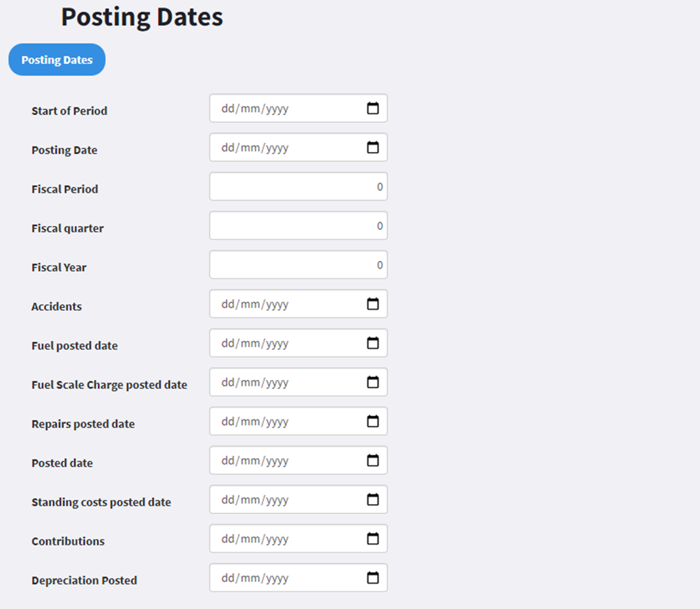This screenshot has width=700, height=609.
Task: Select the Posting Dates tab pill
Action: [57, 59]
